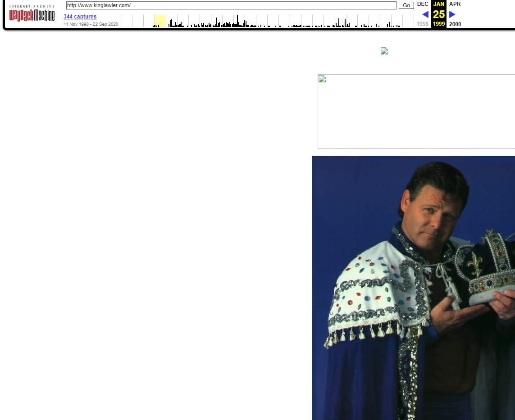Jump to the APR month capture
Screen dimensions: 515x420
tap(455, 4)
